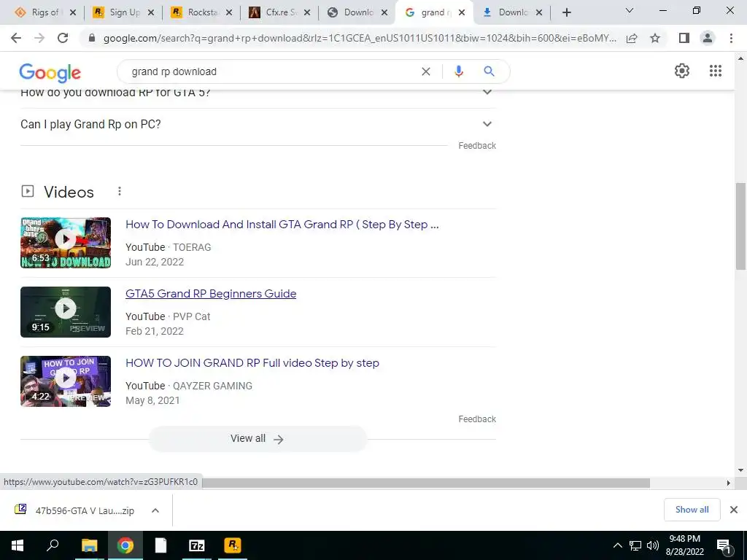Play the 4:22 QAYZER GAMING video thumbnail
Image resolution: width=747 pixels, height=560 pixels.
click(66, 381)
